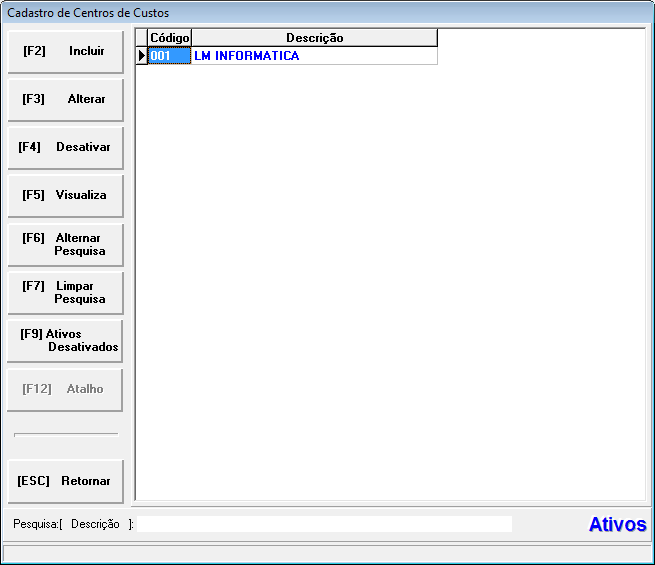Screen dimensions: 655x565
Task: Click the blue Ativos status label
Action: pyautogui.click(x=617, y=525)
